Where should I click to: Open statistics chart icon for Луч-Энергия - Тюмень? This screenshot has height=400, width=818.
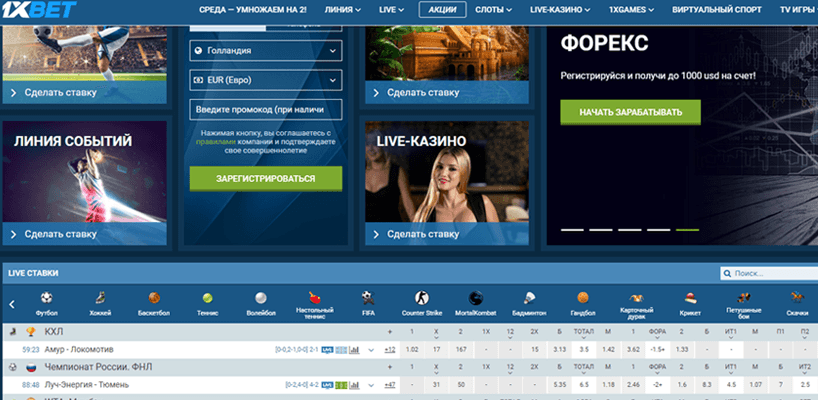pyautogui.click(x=354, y=385)
